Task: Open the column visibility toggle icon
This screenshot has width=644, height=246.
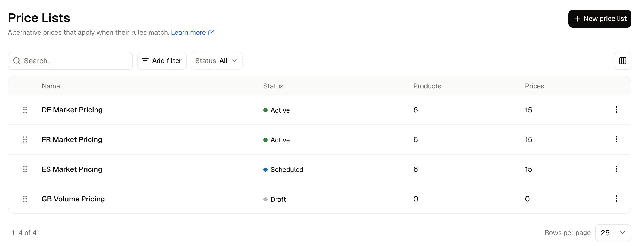Action: (622, 61)
